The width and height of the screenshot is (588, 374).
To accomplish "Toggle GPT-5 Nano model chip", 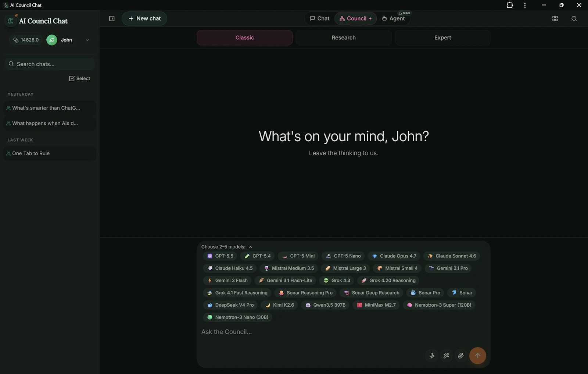I will (343, 256).
